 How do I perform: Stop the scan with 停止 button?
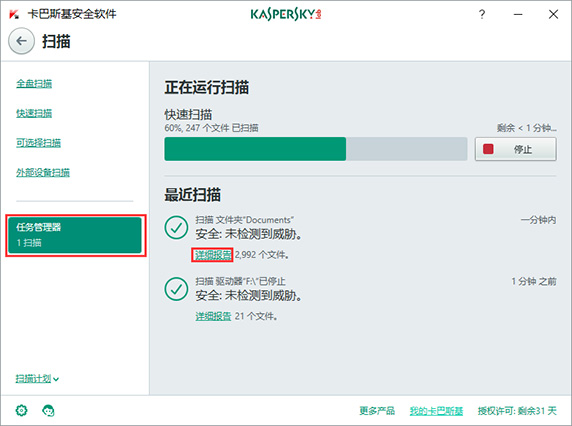515,149
